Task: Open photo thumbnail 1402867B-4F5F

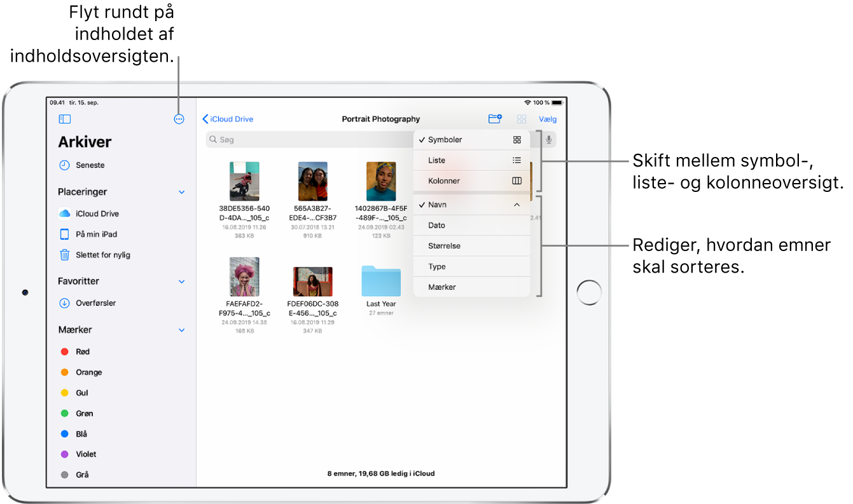Action: point(381,181)
